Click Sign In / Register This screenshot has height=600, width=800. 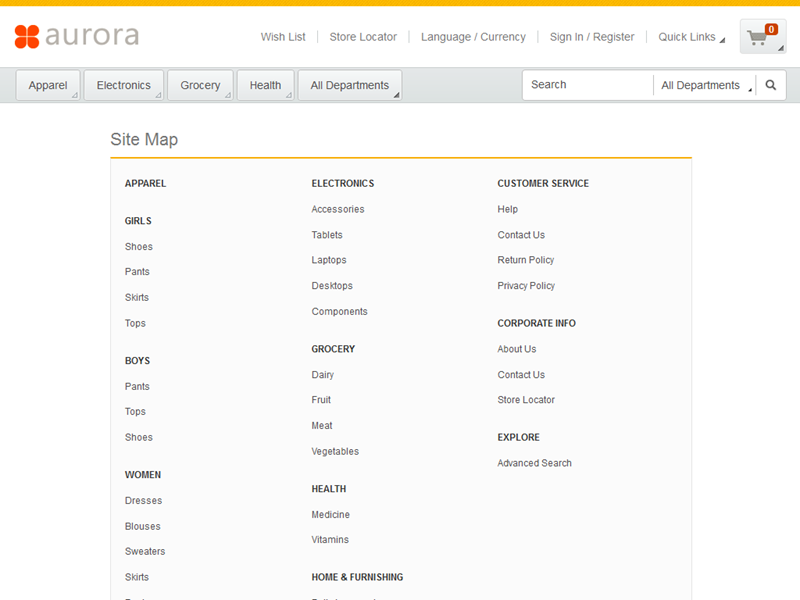coord(592,37)
